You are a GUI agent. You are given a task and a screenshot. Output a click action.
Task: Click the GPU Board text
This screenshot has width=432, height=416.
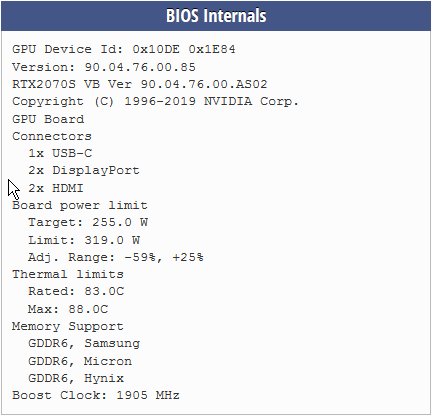point(48,119)
